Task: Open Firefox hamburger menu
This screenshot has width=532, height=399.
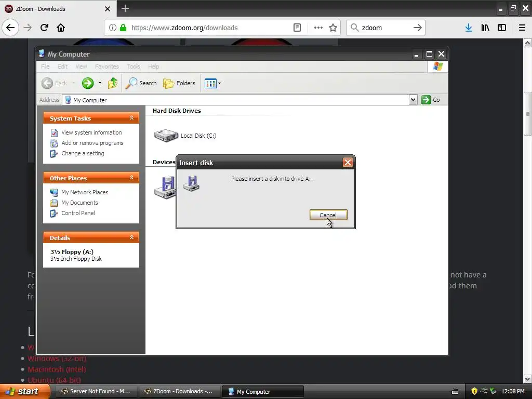Action: pos(522,28)
